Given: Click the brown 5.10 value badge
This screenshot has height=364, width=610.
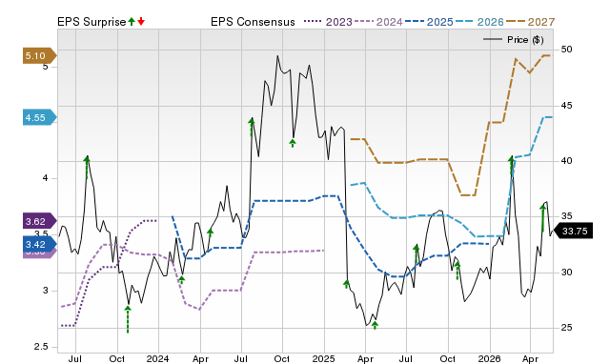Looking at the screenshot, I should 40,56.
